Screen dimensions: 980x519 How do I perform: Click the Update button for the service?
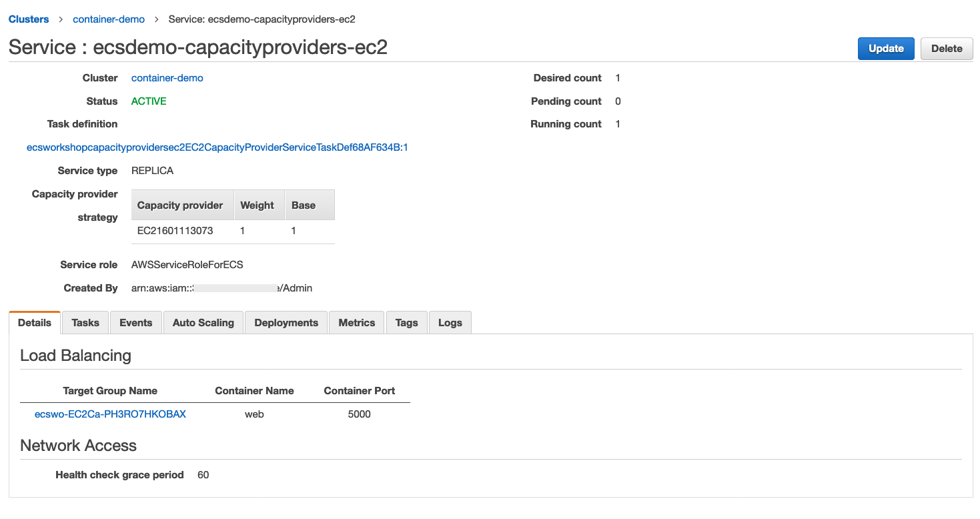coord(885,48)
